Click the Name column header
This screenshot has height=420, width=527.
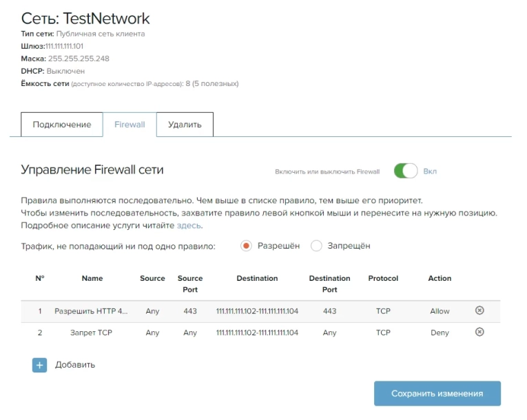pos(92,278)
